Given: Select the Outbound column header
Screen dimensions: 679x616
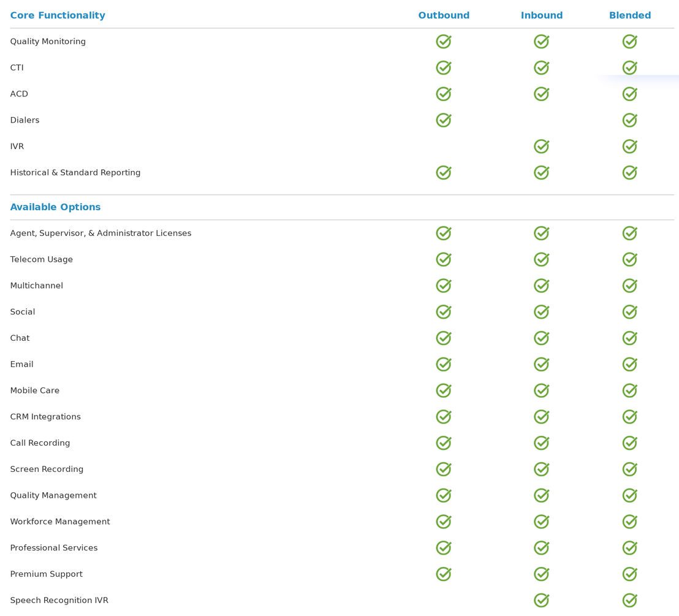Looking at the screenshot, I should click(444, 15).
